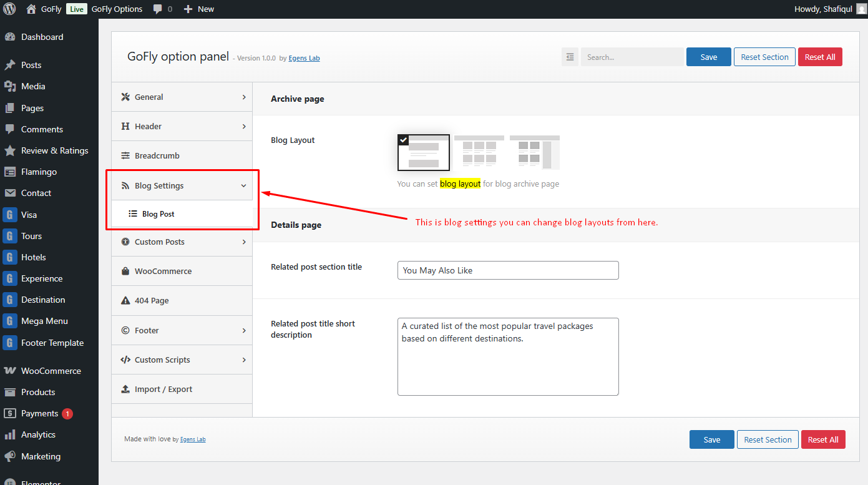
Task: Open the Import / Export tab
Action: tap(182, 389)
